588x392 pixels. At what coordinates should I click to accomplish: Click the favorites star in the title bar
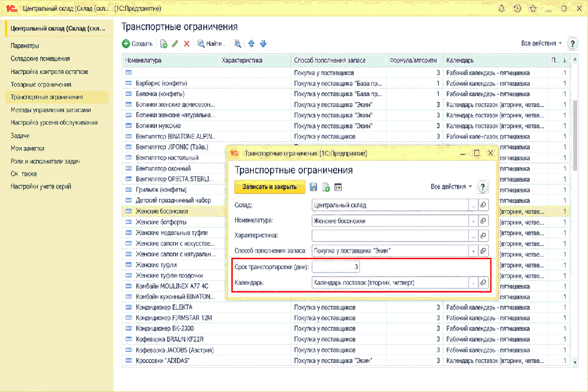pos(533,8)
